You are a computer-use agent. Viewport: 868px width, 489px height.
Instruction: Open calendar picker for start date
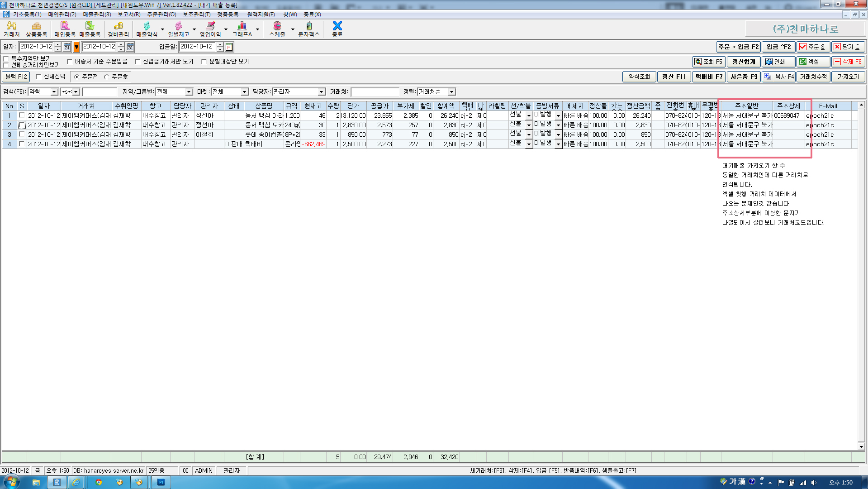coord(67,47)
